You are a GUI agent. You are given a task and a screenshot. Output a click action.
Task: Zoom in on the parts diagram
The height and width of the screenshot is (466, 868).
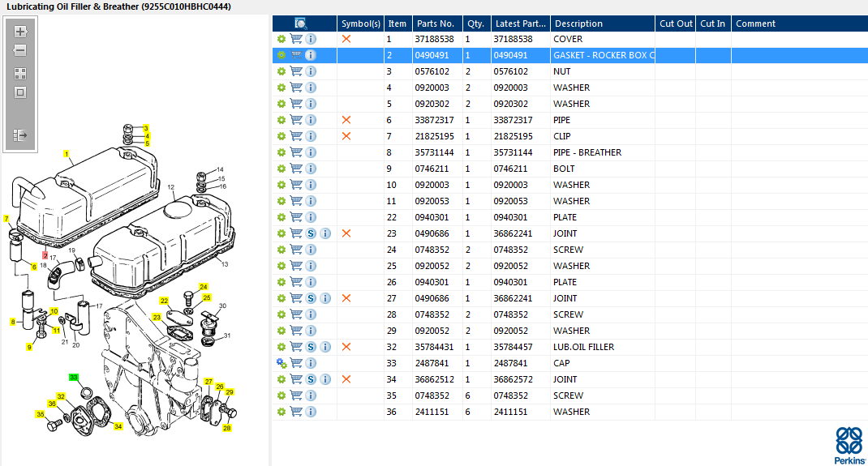20,32
